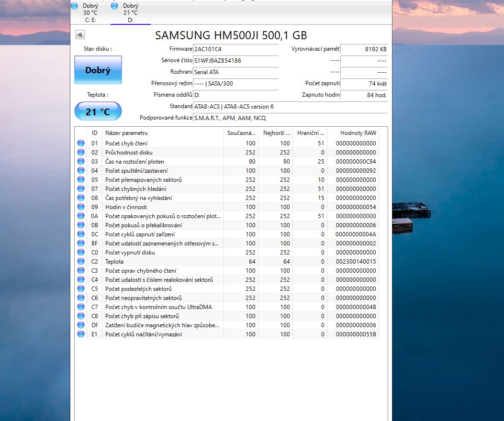Click the status orb for "Počet neopravitelných sektorů"
Screen dimensions: 504x421
[x=80, y=298]
